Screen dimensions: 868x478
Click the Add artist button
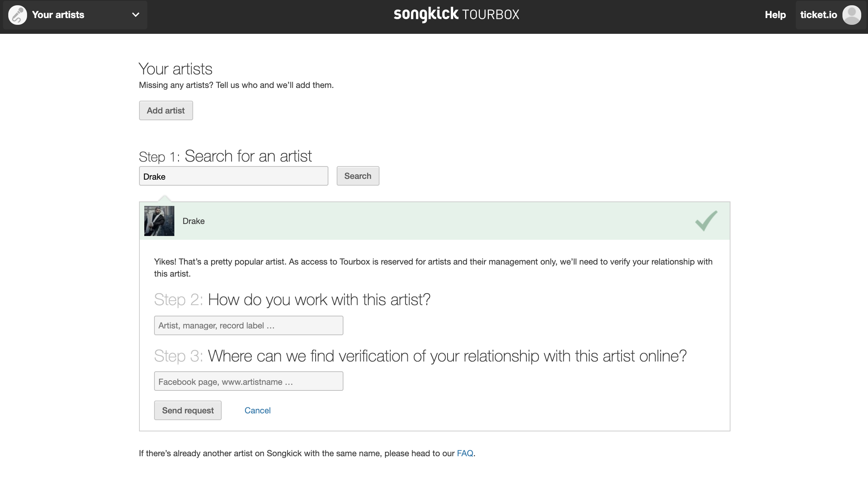166,110
